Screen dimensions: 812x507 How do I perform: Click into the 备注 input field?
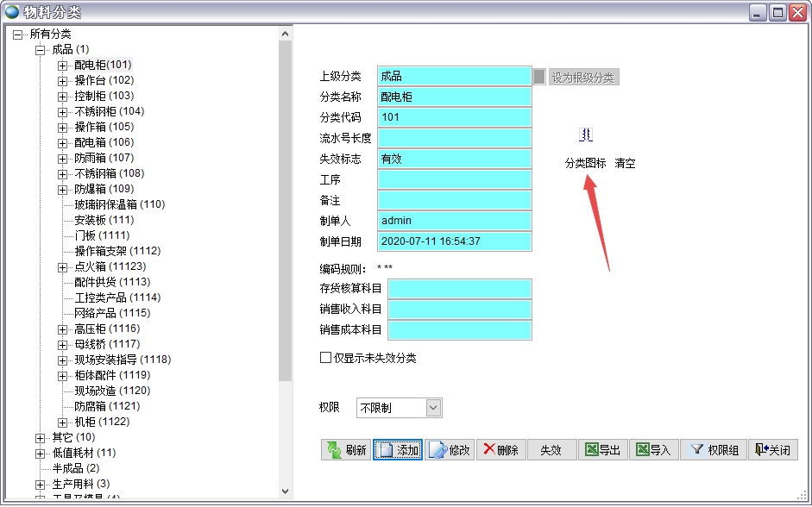[x=454, y=200]
